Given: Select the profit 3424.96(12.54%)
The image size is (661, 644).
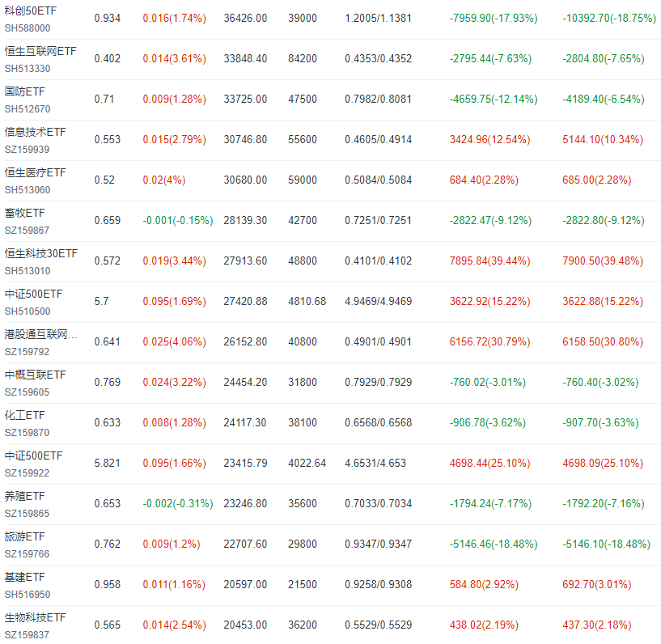Looking at the screenshot, I should [489, 139].
